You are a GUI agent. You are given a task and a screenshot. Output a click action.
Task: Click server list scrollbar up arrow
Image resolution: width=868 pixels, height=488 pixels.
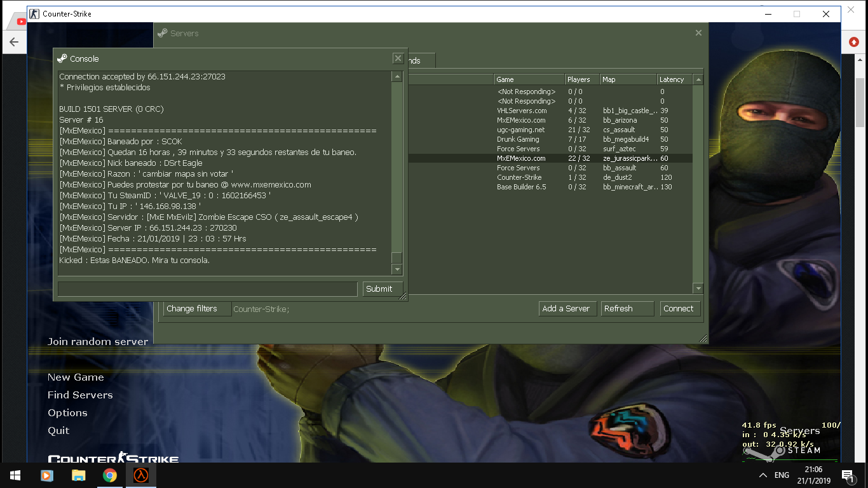tap(698, 79)
